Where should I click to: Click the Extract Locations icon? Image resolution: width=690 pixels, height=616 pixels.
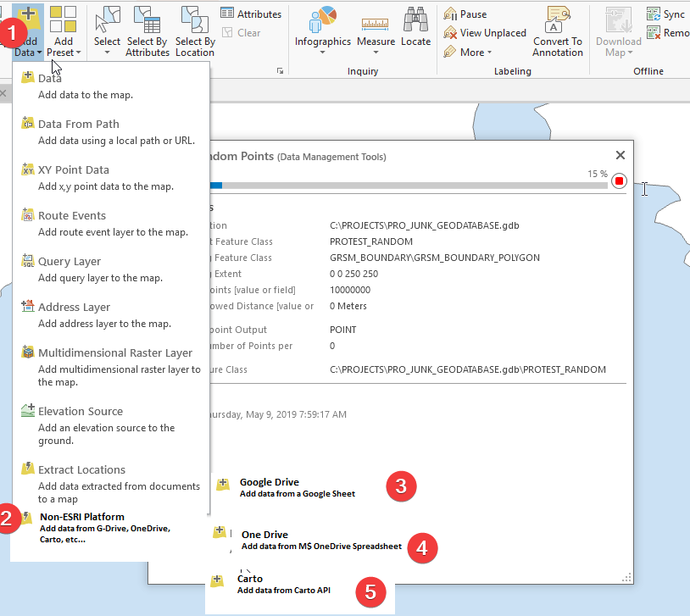click(28, 469)
